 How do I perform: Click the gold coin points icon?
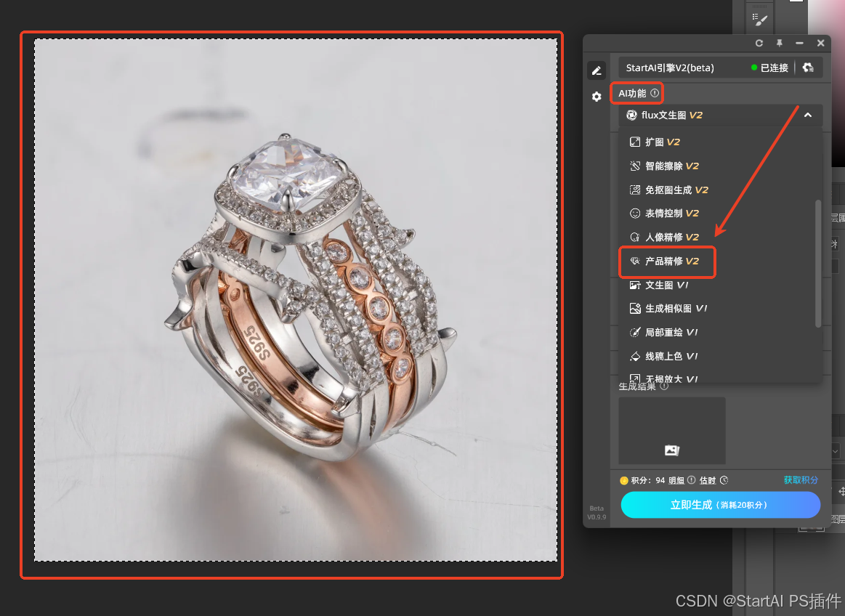[624, 481]
